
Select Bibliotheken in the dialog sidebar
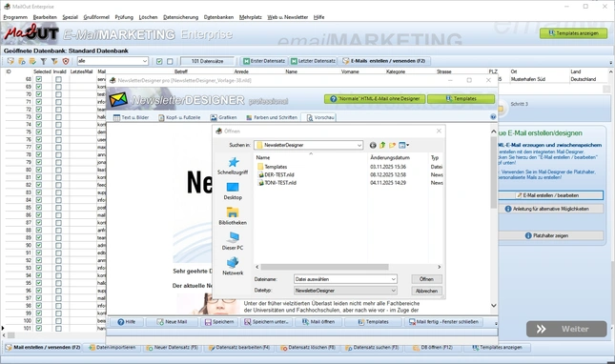(x=233, y=216)
